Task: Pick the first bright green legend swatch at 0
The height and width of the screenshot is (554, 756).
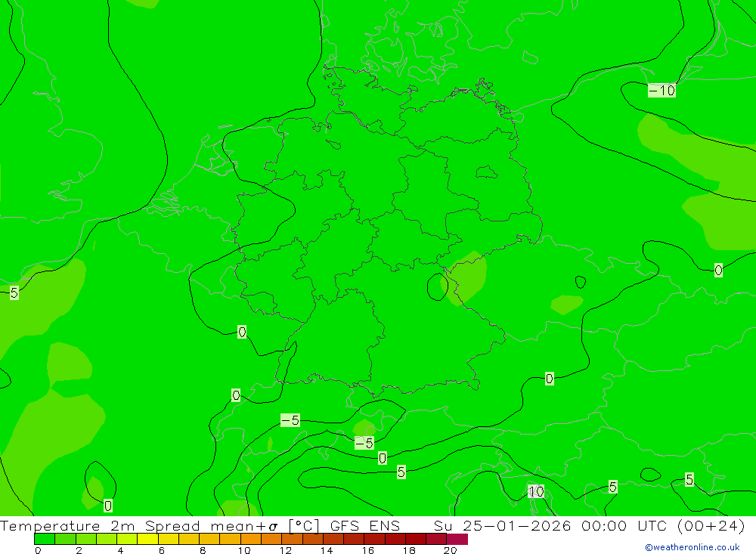Action: pos(45,539)
